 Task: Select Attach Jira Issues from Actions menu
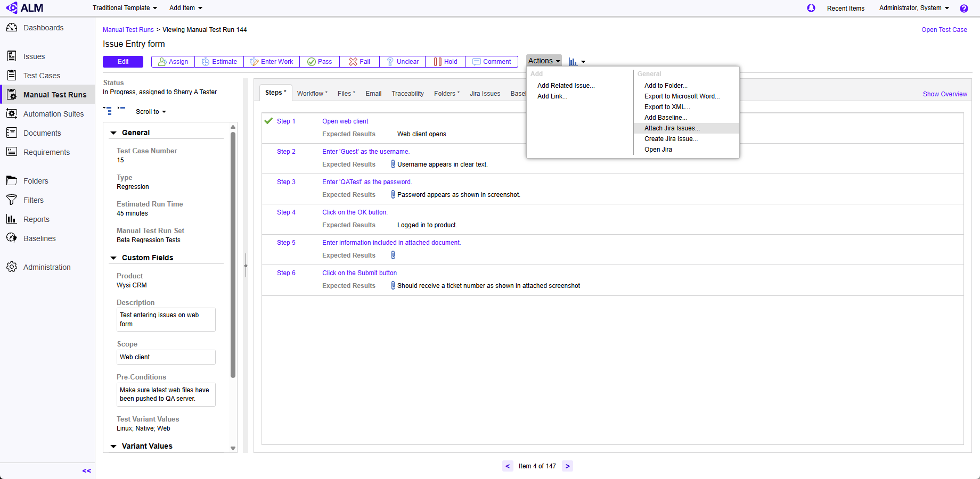[672, 128]
